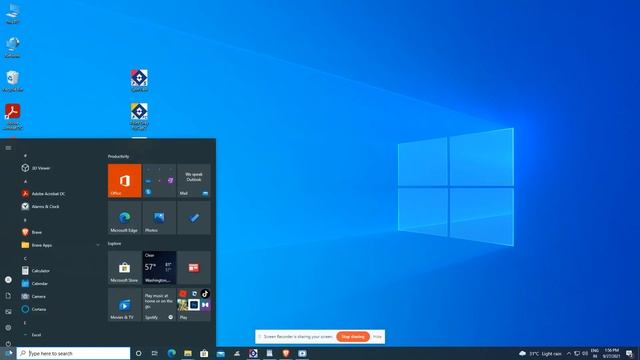This screenshot has width=640, height=360.
Task: Open Pictures from Start left rail
Action: tap(8, 311)
